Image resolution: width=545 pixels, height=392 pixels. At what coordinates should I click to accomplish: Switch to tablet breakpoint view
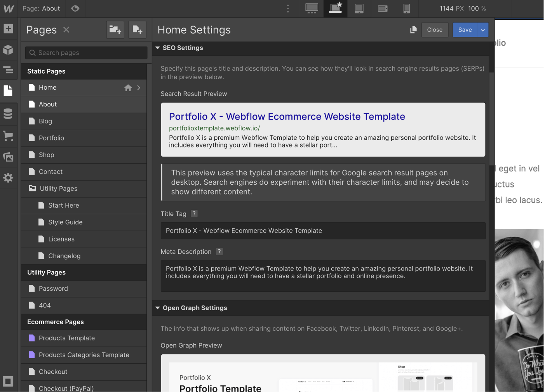point(359,9)
